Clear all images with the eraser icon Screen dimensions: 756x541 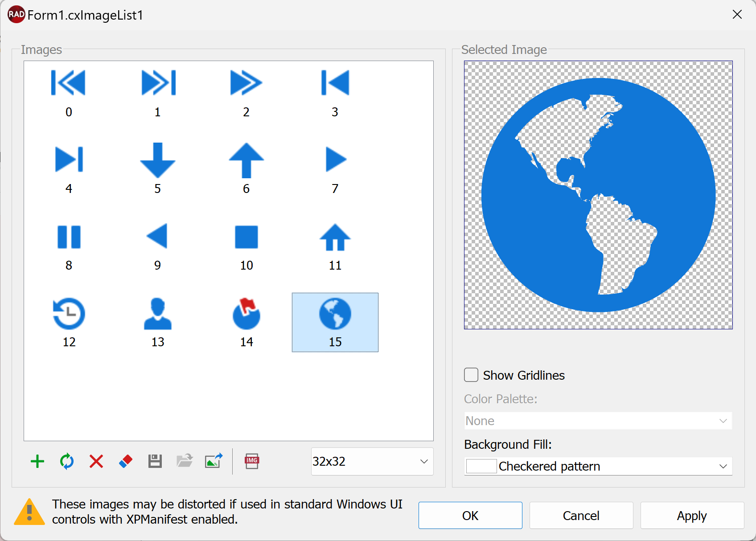pos(125,462)
